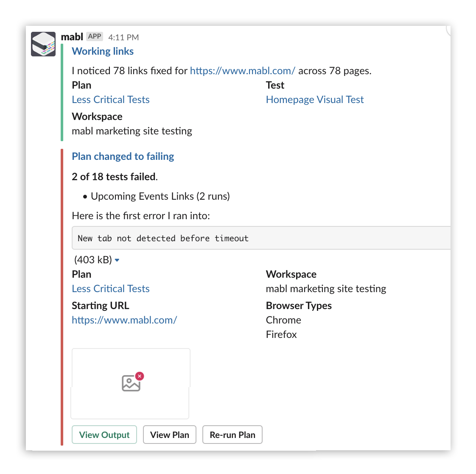Click Here is the first error text

(141, 216)
